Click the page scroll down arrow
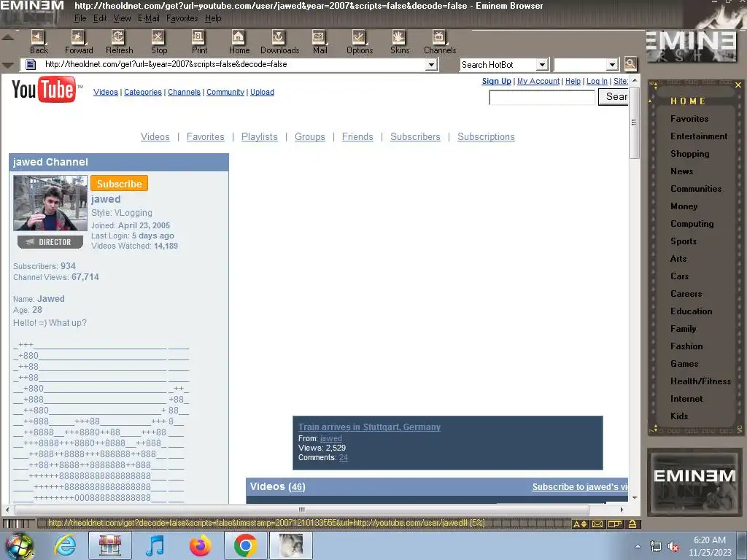The image size is (747, 560). coord(635,498)
